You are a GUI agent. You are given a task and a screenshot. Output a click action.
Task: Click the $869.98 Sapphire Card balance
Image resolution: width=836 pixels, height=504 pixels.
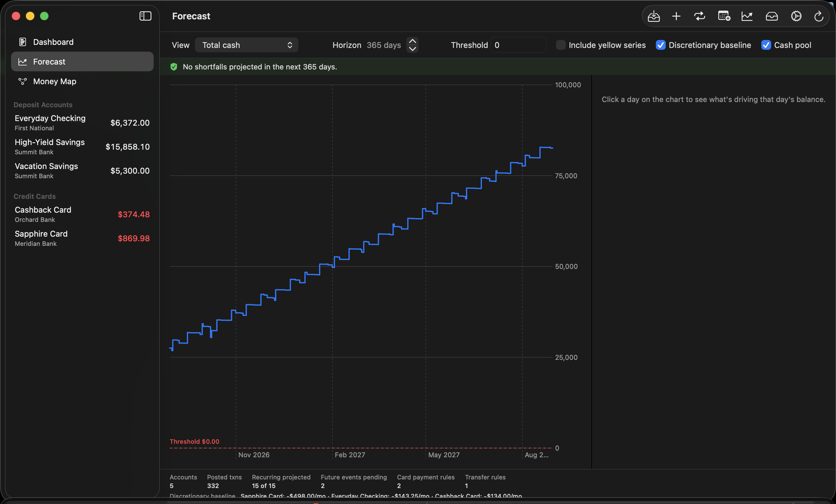point(133,238)
